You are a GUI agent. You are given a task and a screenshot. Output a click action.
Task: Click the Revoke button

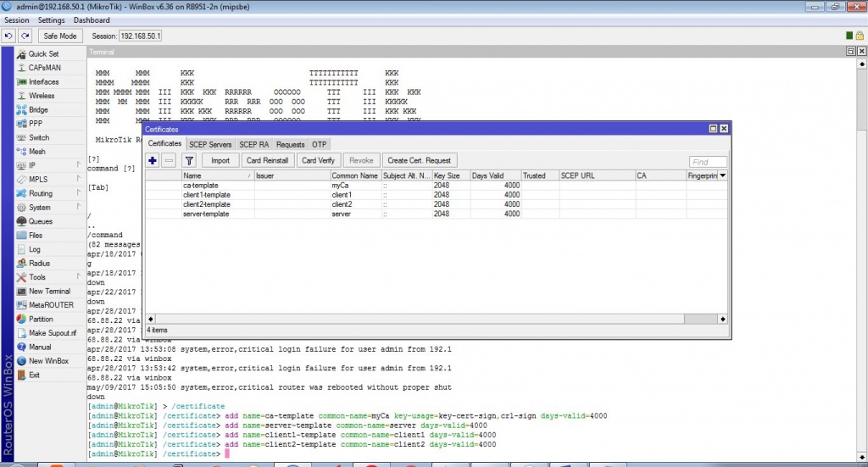click(361, 160)
